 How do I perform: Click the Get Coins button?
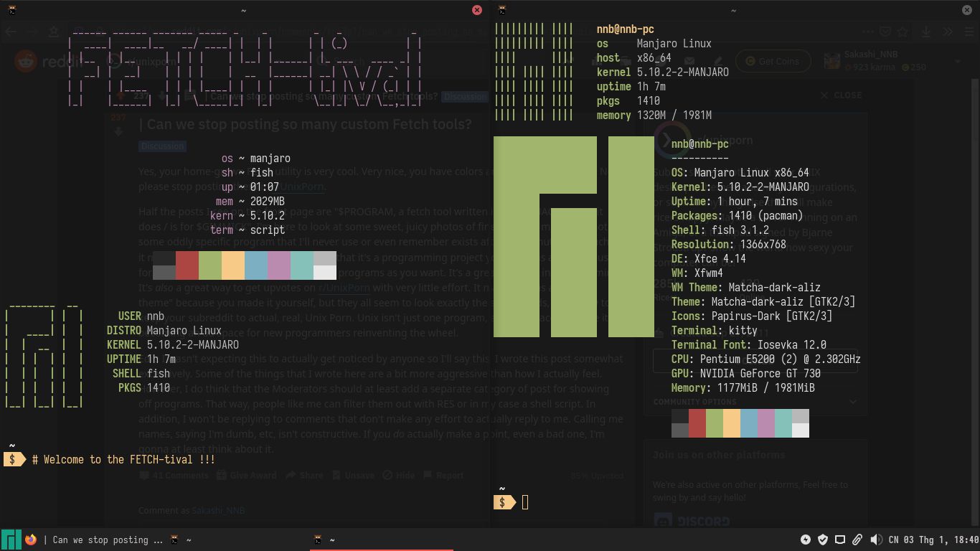773,61
